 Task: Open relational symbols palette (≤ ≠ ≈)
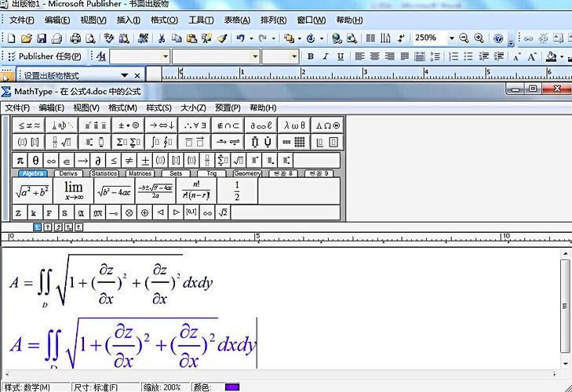point(29,125)
